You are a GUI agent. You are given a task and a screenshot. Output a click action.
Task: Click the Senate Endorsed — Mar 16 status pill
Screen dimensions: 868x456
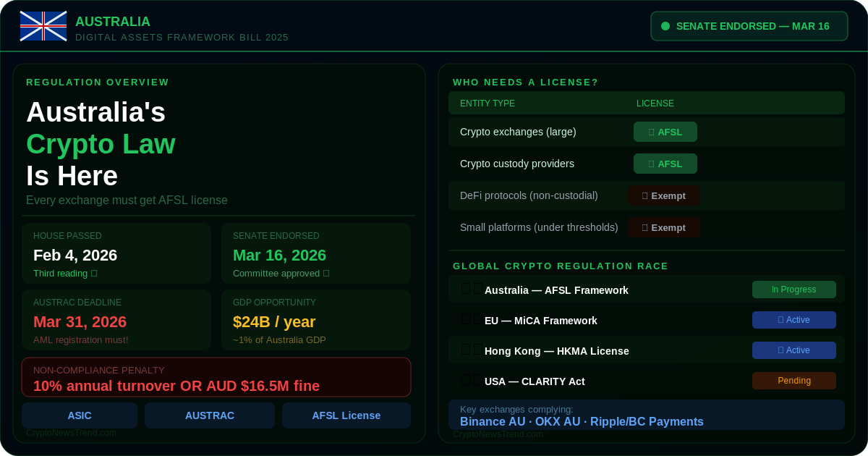[x=749, y=26]
